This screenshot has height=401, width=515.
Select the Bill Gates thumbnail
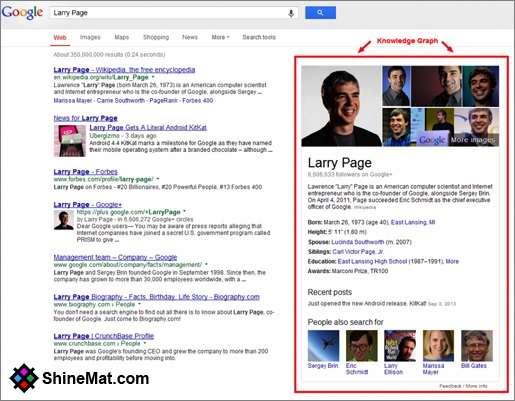click(x=477, y=346)
